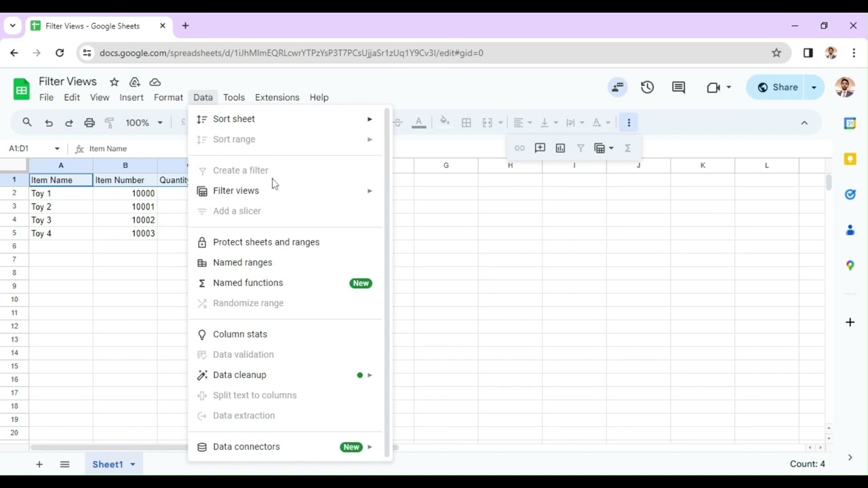
Task: Click the print icon
Action: (x=90, y=123)
